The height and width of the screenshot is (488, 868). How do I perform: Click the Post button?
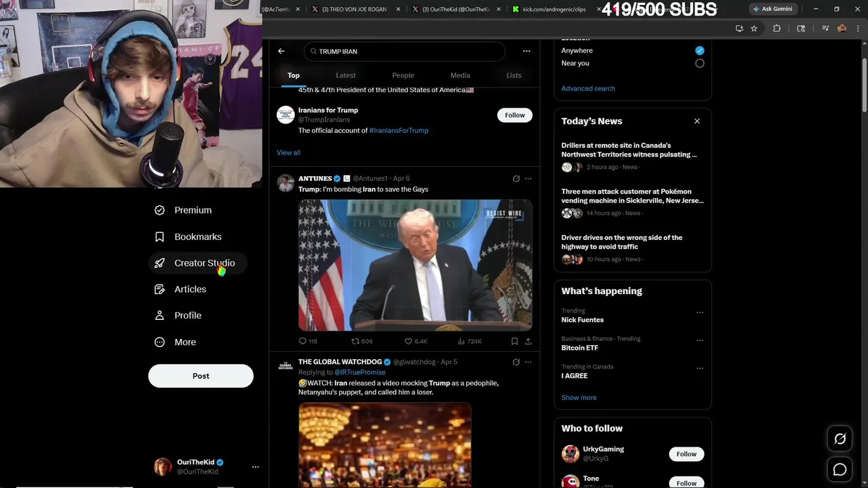201,376
